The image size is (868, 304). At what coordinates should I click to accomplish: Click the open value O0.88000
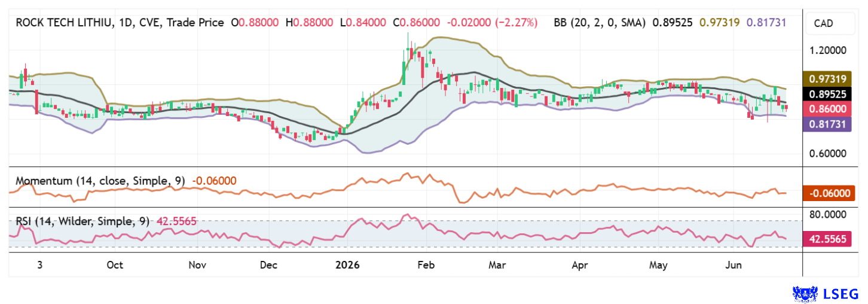255,23
